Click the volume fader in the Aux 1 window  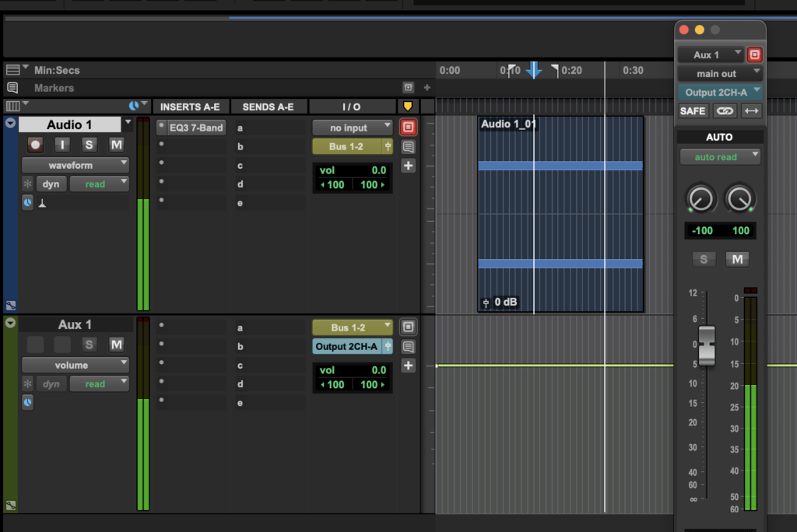[x=706, y=345]
